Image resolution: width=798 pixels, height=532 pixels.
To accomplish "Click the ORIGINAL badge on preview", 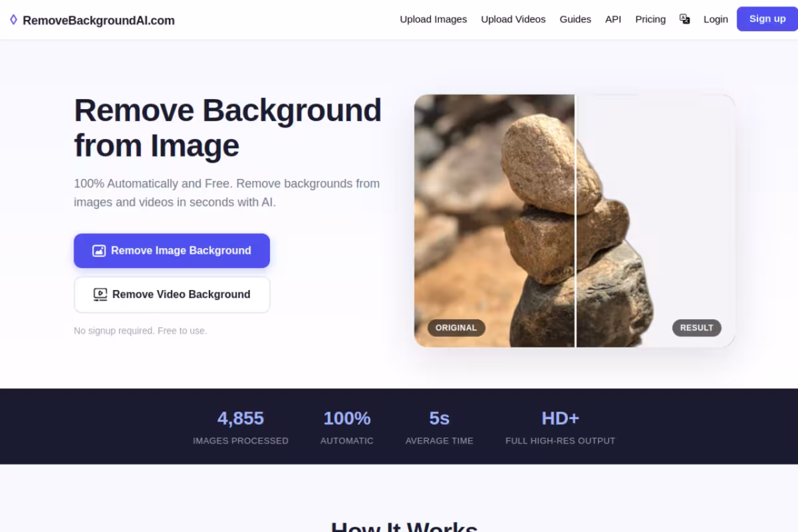I will point(456,328).
